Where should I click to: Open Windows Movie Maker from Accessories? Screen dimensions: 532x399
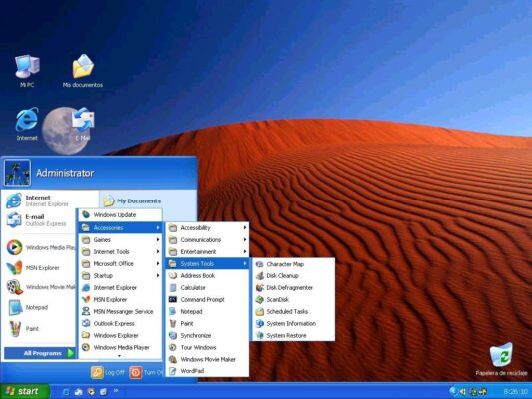[207, 359]
